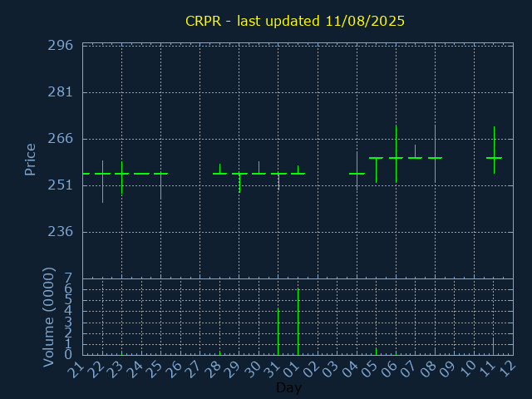This screenshot has width=532, height=399.
Task: Click the chart title CRPR last updated 11/08/2025
Action: click(295, 21)
